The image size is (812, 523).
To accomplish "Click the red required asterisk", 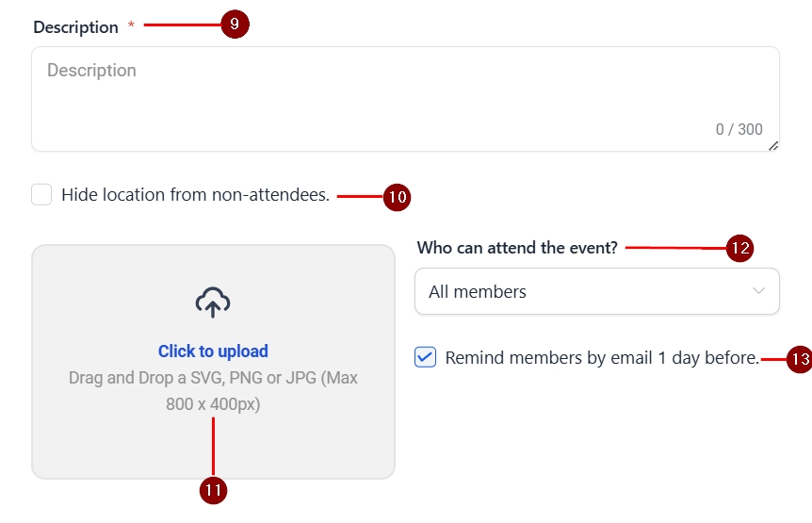I will (x=131, y=26).
